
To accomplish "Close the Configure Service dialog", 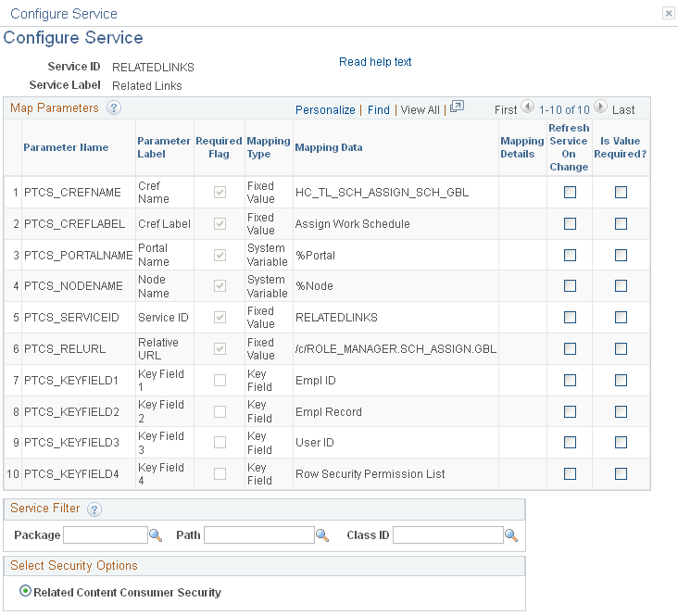I will coord(669,13).
